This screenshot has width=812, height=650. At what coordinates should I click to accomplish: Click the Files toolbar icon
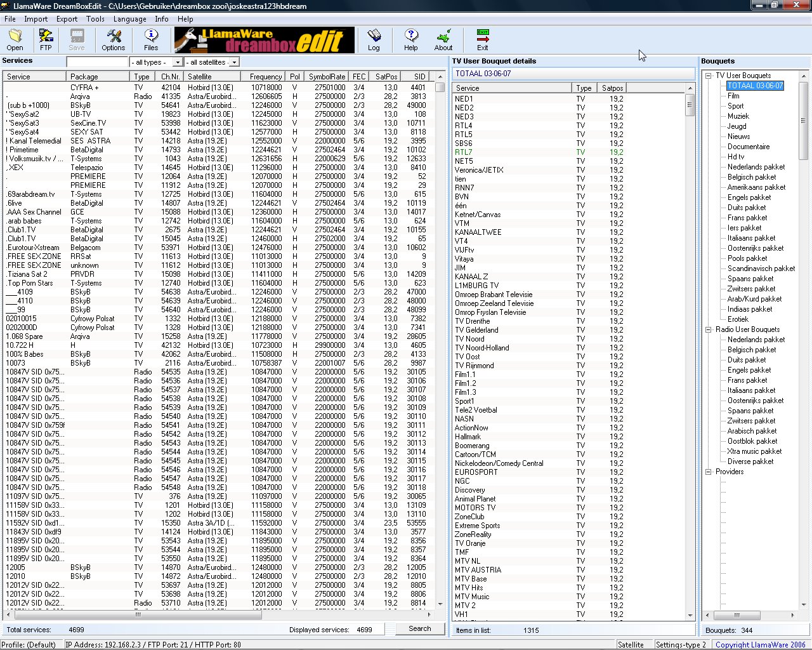[x=151, y=39]
